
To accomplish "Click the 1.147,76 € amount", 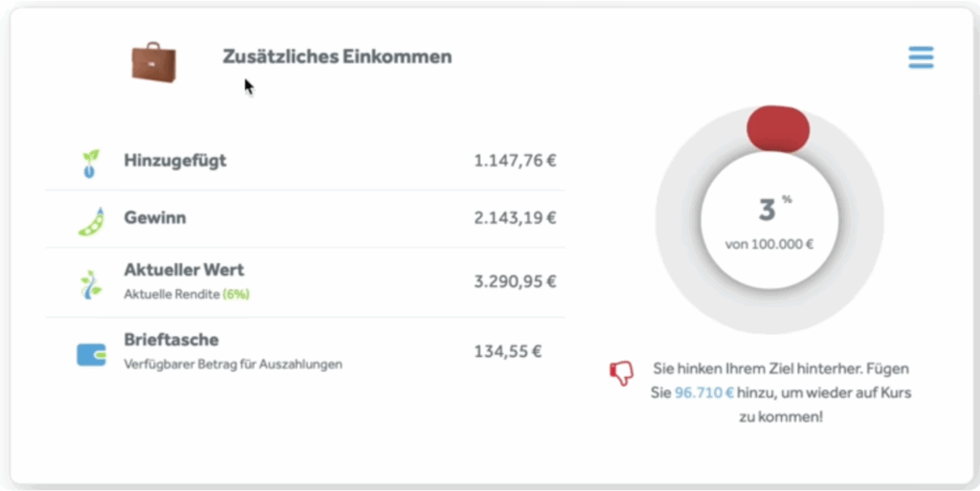I will 514,161.
